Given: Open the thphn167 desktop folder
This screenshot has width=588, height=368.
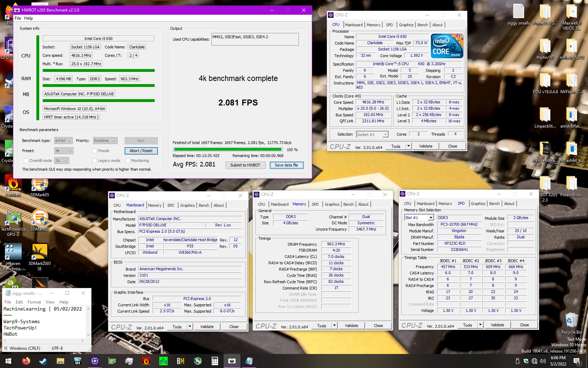Looking at the screenshot, I should [545, 49].
